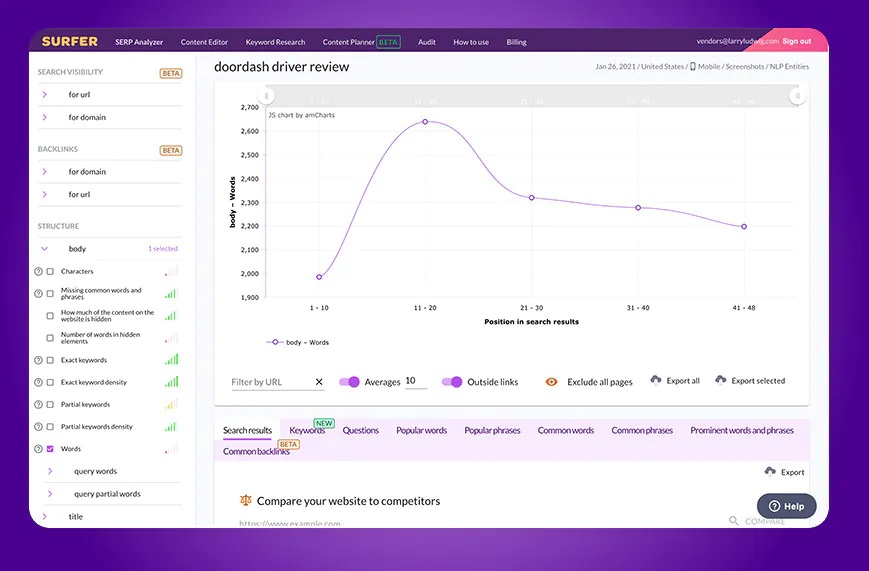Screen dimensions: 869x571
Task: Open help icon beside Words metric
Action: [x=38, y=449]
